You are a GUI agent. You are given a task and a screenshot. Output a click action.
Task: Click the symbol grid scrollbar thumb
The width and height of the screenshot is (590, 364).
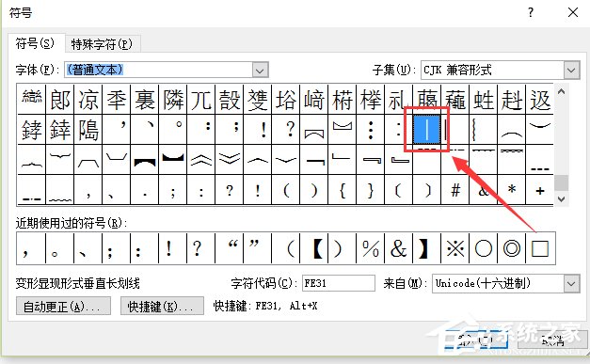click(561, 183)
